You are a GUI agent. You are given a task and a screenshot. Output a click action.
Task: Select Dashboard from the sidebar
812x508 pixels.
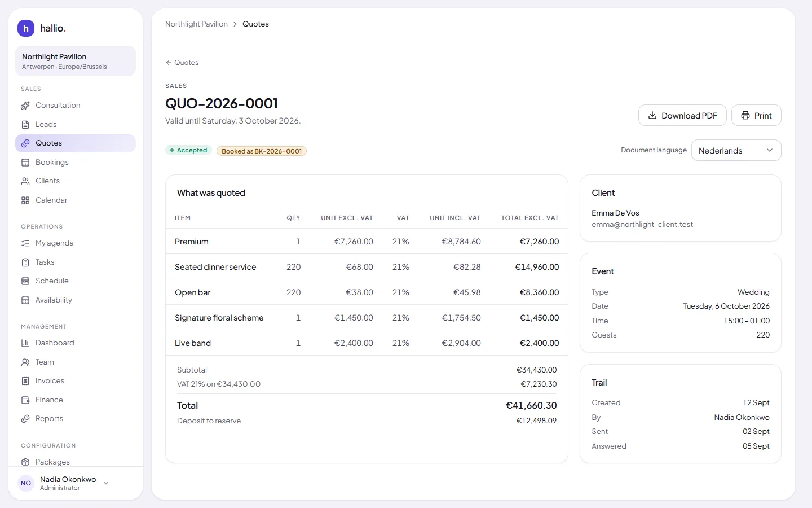coord(76,343)
